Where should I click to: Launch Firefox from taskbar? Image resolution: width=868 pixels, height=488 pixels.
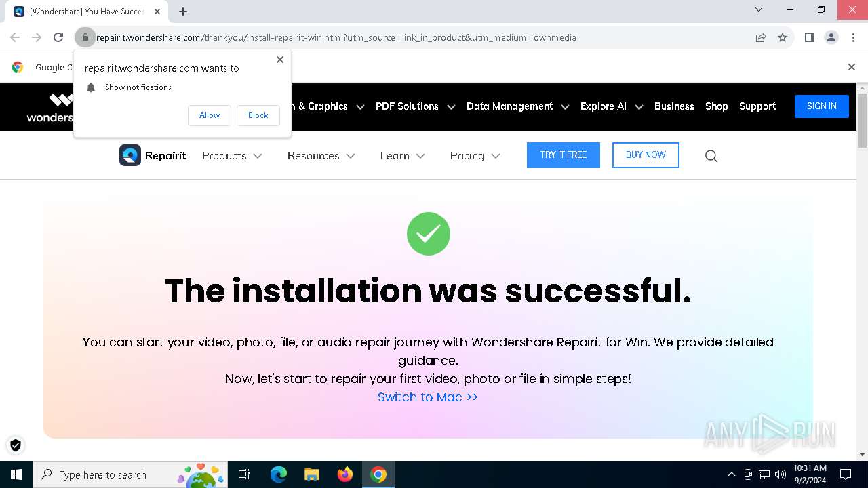tap(345, 474)
